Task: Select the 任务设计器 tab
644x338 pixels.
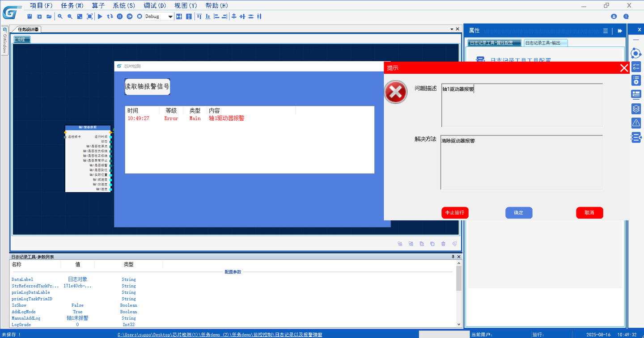Action: click(x=28, y=29)
